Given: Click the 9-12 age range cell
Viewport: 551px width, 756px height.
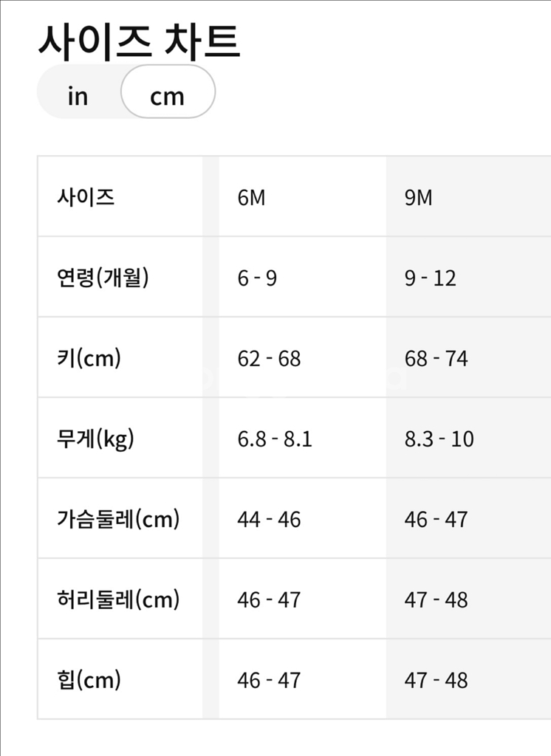Looking at the screenshot, I should tap(429, 278).
